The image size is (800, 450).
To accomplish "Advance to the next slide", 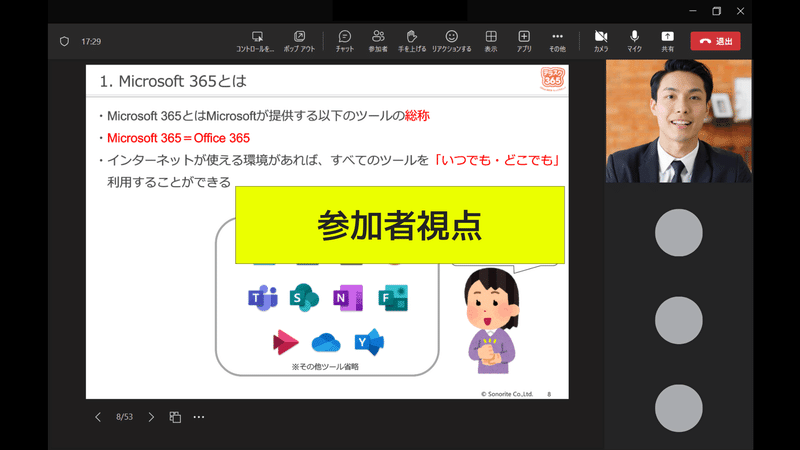I will click(151, 417).
